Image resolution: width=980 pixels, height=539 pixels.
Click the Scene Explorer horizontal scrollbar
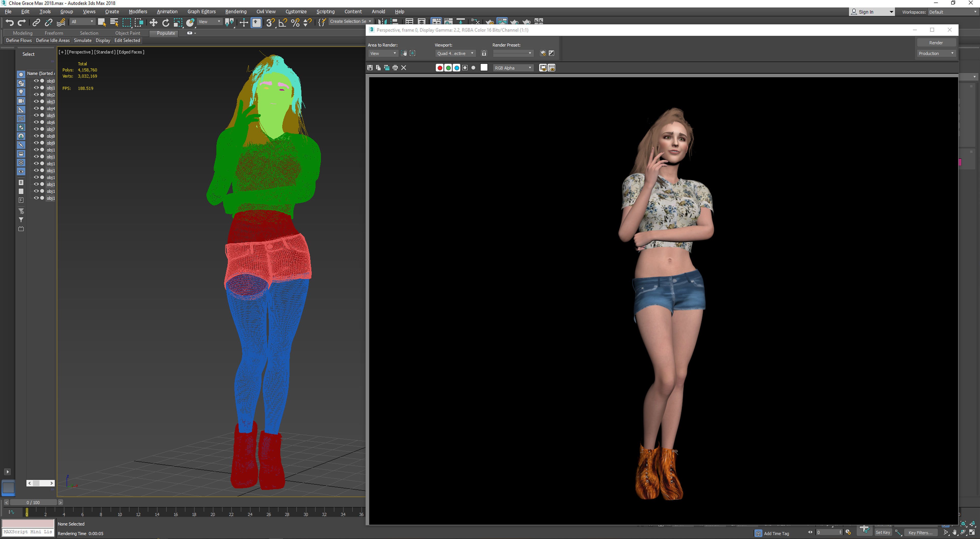40,483
